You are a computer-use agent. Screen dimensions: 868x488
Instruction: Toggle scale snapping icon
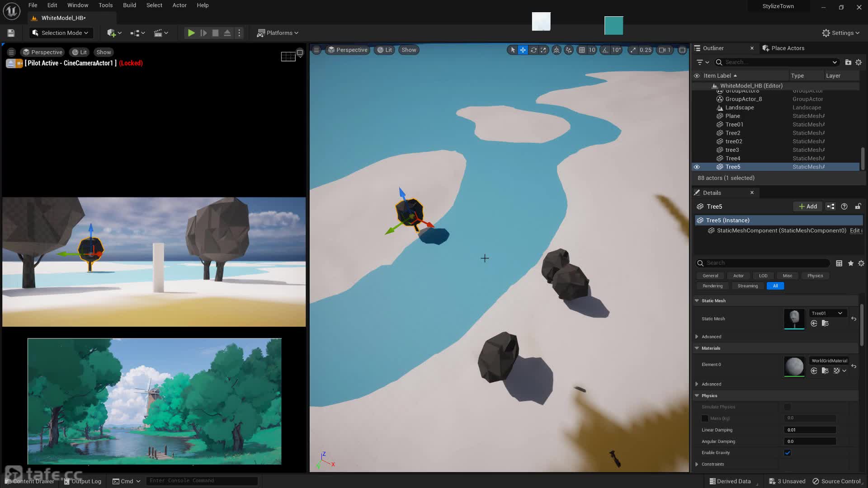[x=632, y=50]
